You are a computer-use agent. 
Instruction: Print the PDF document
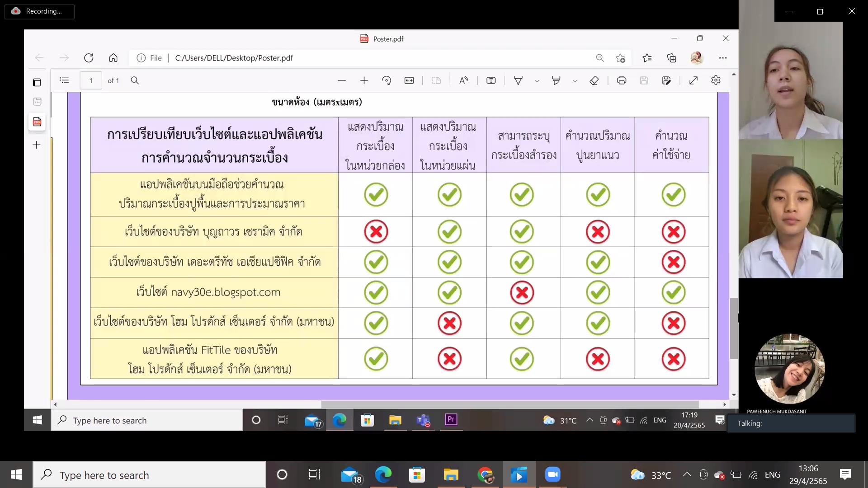pos(622,80)
